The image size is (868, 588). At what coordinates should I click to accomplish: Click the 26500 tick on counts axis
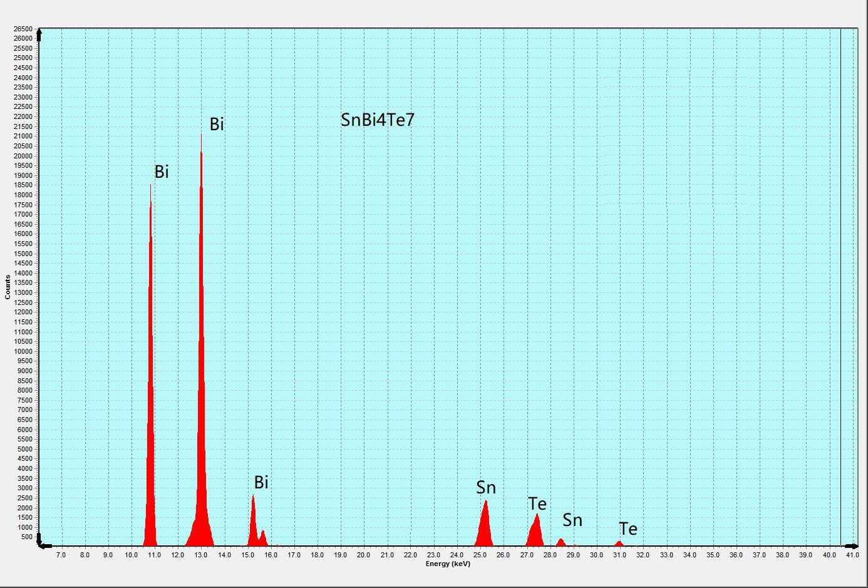click(x=23, y=29)
